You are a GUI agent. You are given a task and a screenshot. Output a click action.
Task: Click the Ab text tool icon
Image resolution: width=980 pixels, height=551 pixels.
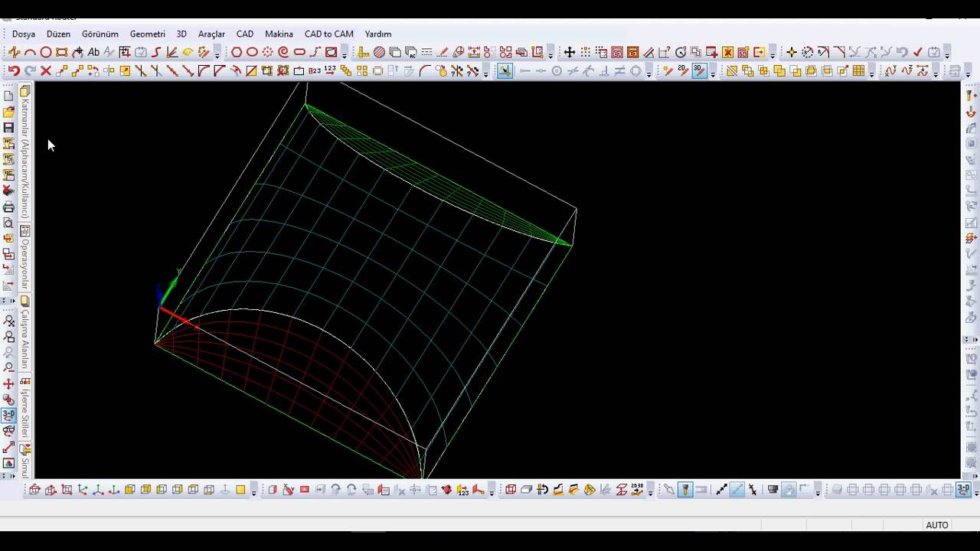[x=93, y=52]
